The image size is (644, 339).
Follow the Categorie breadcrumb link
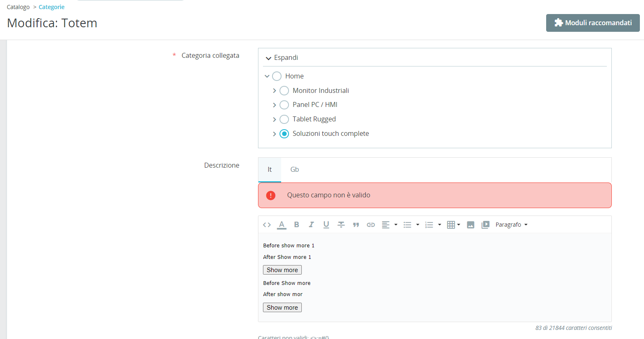[x=52, y=7]
